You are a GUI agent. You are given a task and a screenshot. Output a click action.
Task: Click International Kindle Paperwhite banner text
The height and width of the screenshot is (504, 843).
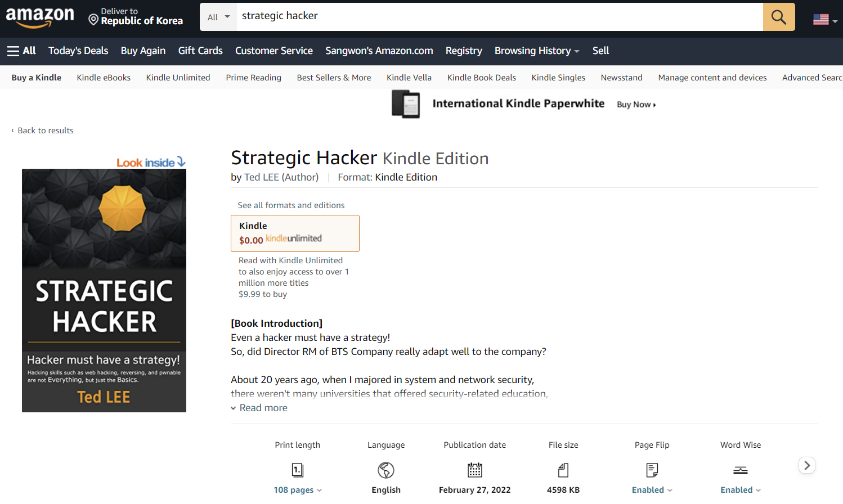[518, 103]
